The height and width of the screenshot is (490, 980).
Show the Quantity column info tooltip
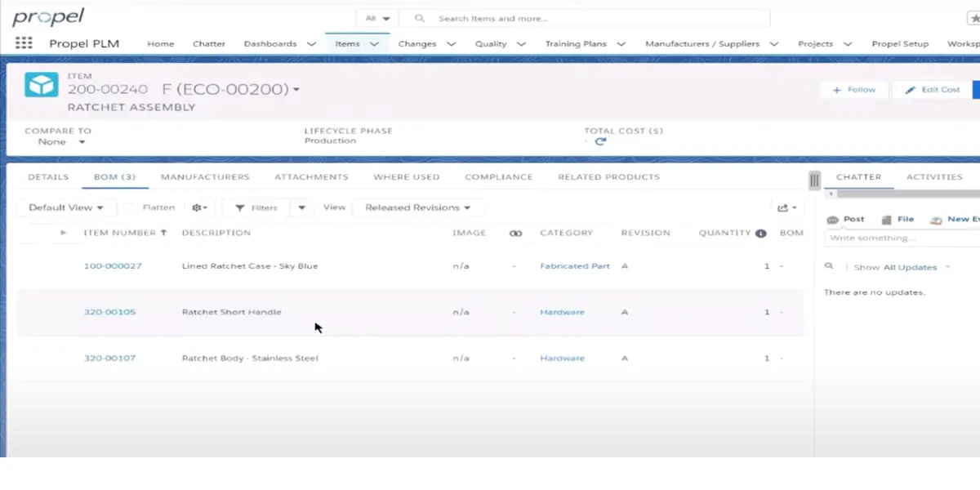(x=761, y=234)
